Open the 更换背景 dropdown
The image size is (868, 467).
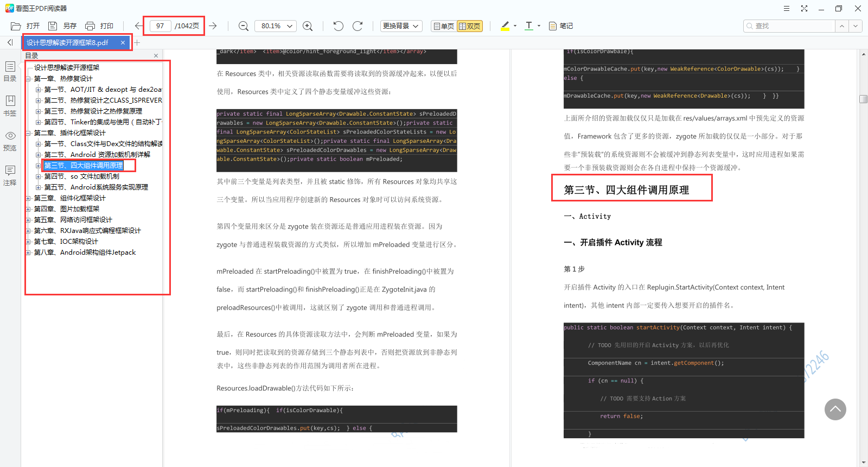point(401,26)
